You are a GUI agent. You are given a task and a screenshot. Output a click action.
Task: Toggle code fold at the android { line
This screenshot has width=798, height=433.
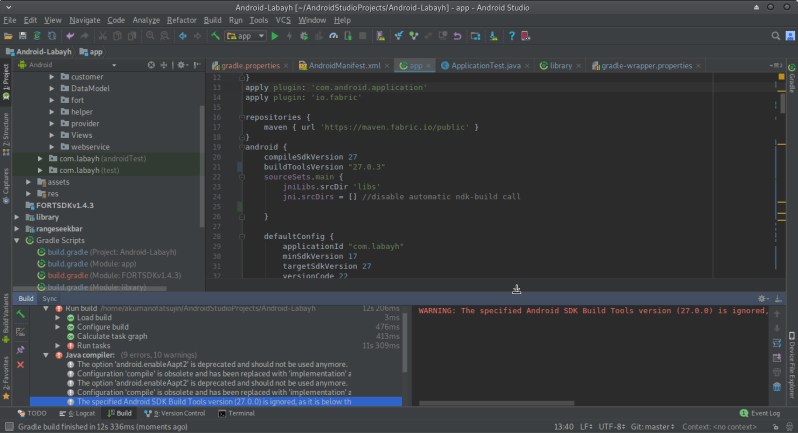tap(242, 147)
